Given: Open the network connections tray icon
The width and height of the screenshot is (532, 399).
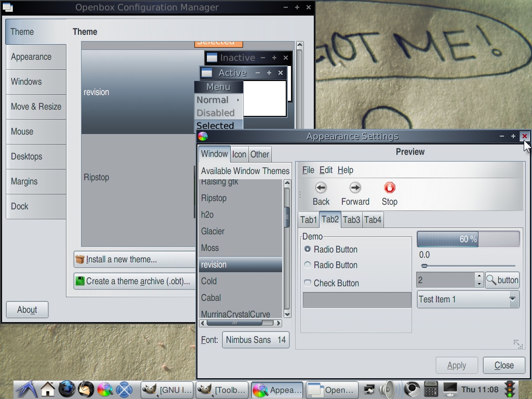Looking at the screenshot, I should click(369, 390).
